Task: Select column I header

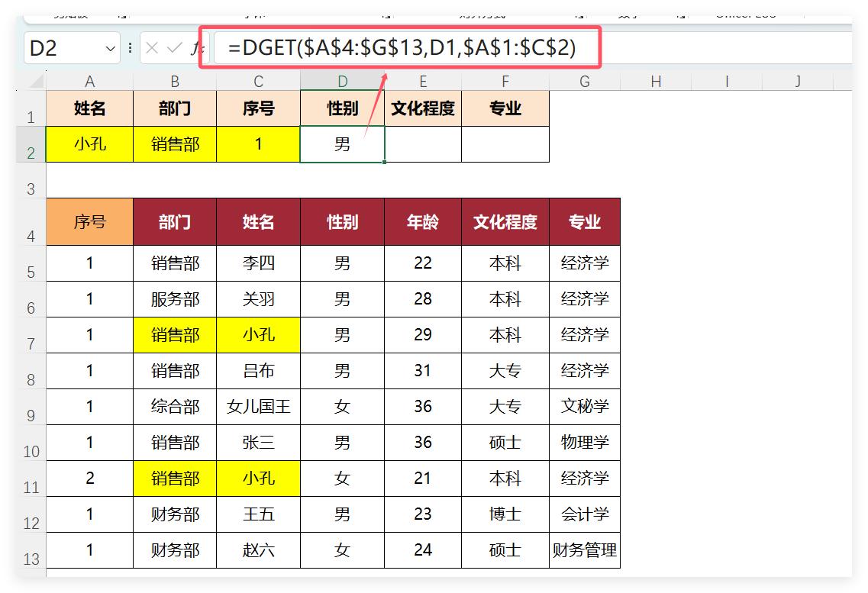Action: pyautogui.click(x=727, y=82)
